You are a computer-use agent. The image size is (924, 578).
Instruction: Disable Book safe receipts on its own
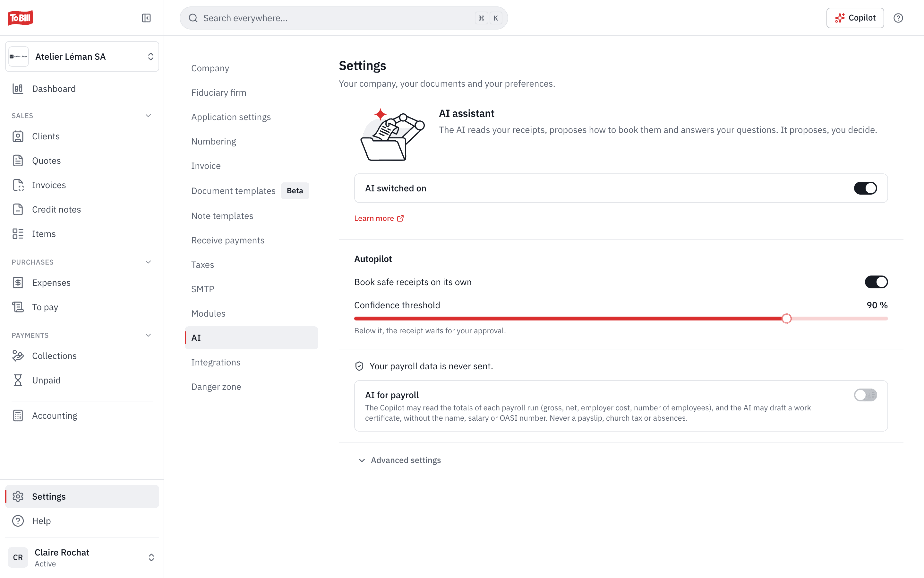pos(876,282)
